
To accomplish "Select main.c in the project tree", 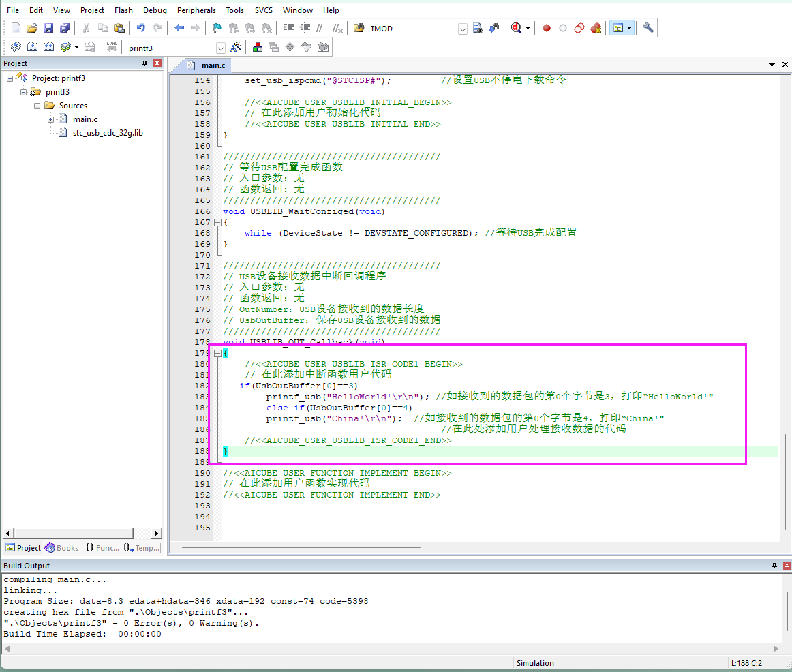I will (85, 119).
